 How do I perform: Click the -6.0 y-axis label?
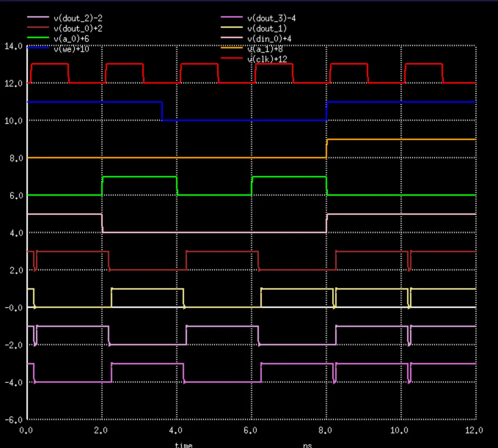(13, 419)
